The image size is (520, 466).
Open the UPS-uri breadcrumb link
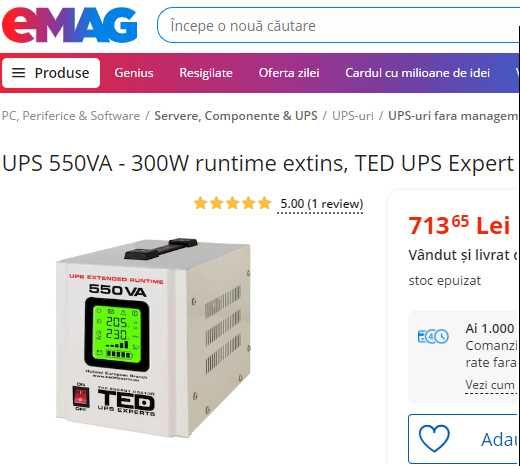(x=353, y=116)
